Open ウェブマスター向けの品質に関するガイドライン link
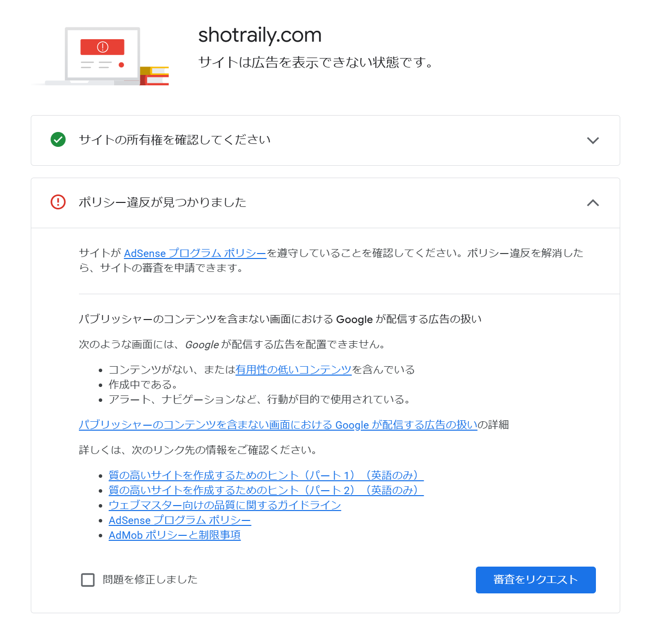Screen dimensions: 651x644 point(225,506)
